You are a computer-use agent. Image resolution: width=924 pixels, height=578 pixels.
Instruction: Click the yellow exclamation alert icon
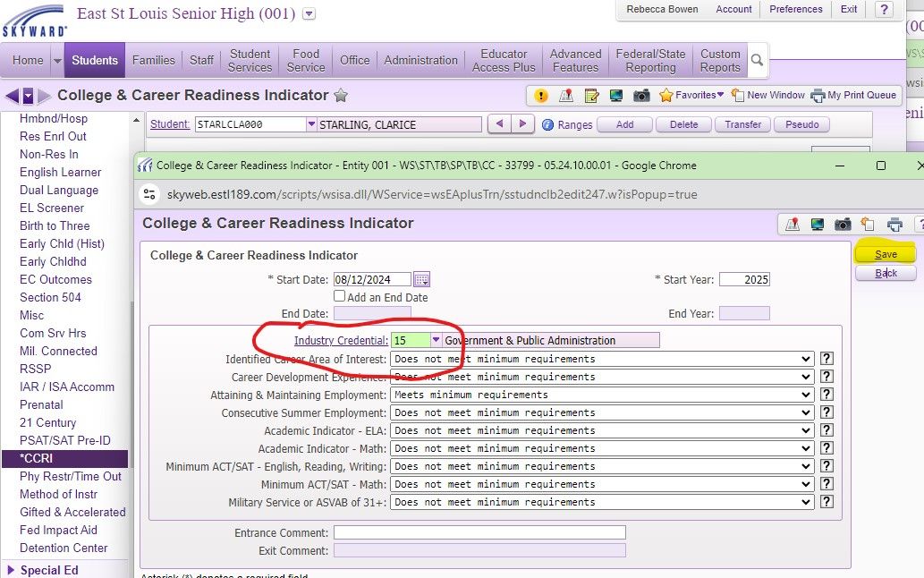point(541,96)
